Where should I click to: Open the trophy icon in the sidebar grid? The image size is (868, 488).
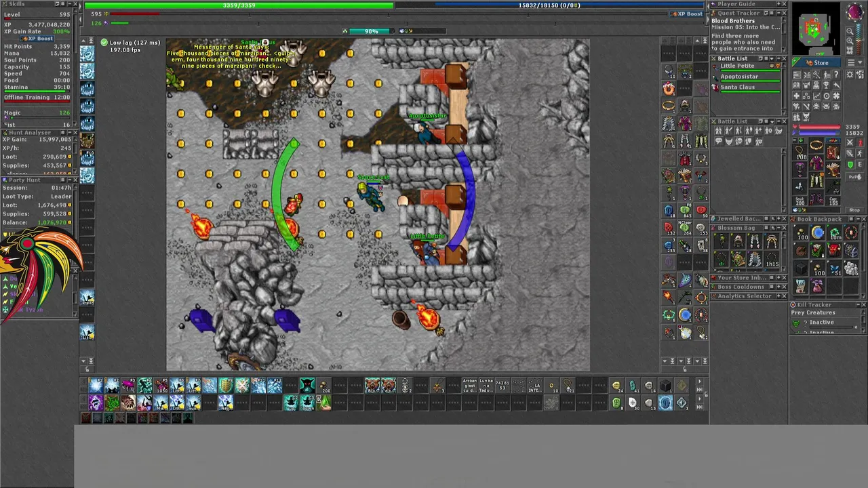click(x=826, y=85)
